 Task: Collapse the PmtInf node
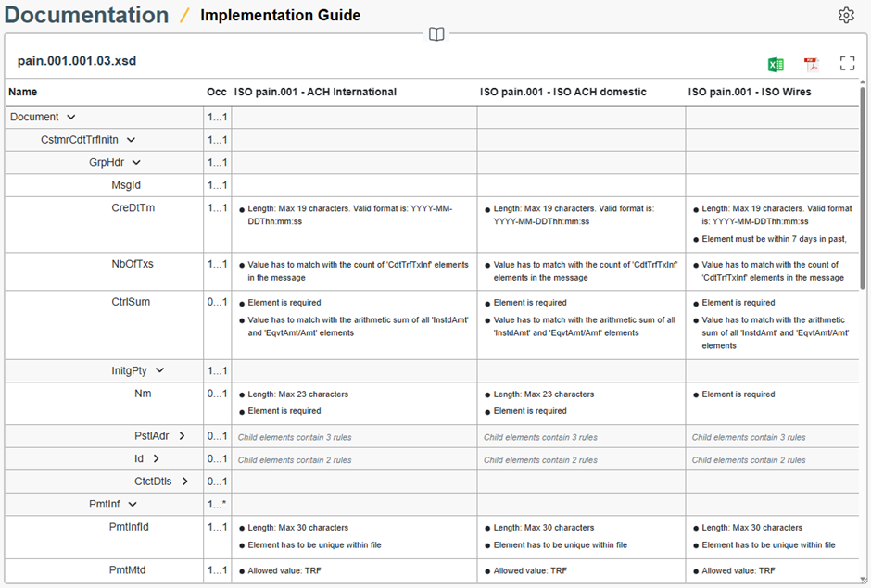click(133, 505)
